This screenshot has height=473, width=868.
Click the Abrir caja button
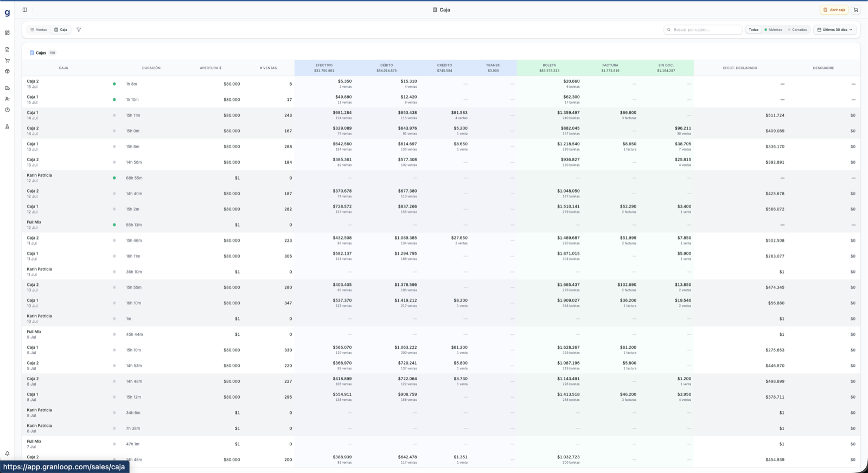pos(834,10)
